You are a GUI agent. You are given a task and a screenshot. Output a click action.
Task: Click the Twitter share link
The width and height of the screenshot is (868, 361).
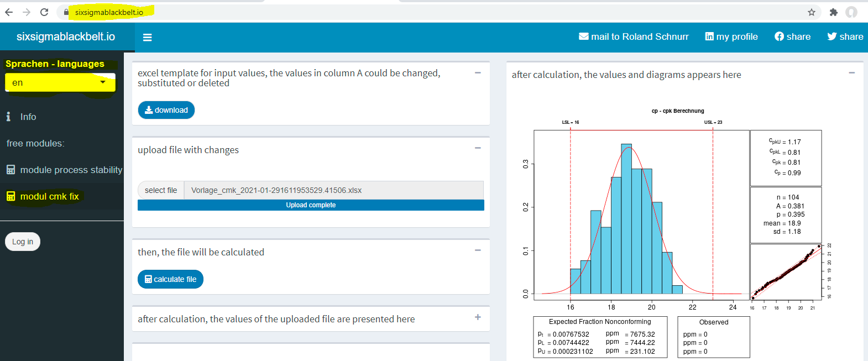[x=845, y=36]
